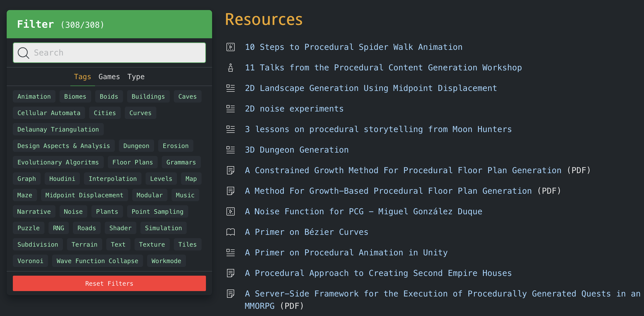Select the Point Sampling tag

158,211
